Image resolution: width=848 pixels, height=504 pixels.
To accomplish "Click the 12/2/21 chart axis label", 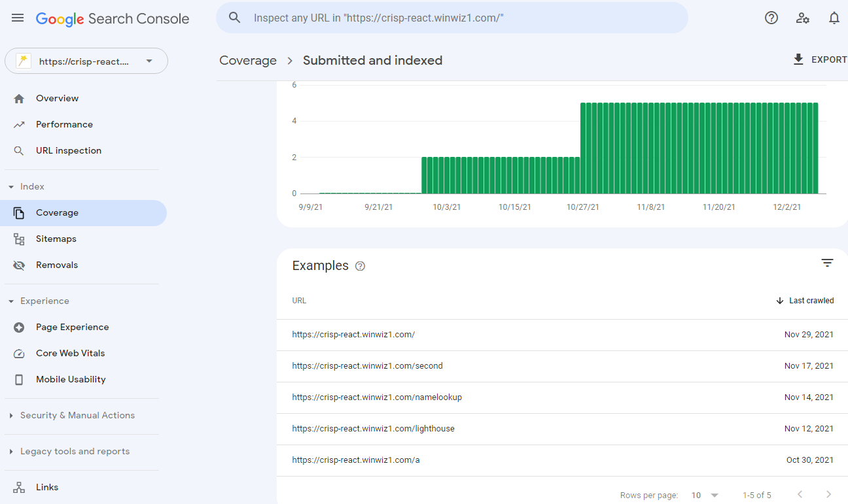I will 787,207.
